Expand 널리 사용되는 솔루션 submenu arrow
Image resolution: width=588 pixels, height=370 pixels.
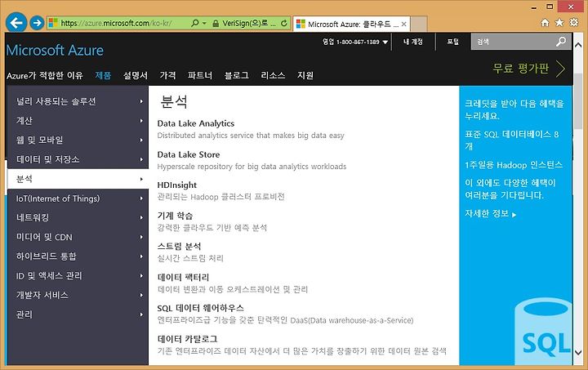141,101
